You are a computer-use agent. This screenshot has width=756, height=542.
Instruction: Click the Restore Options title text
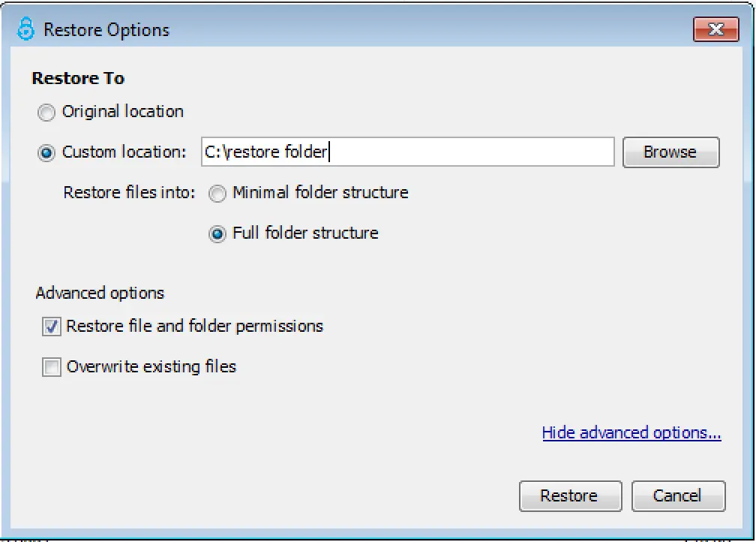pos(106,29)
